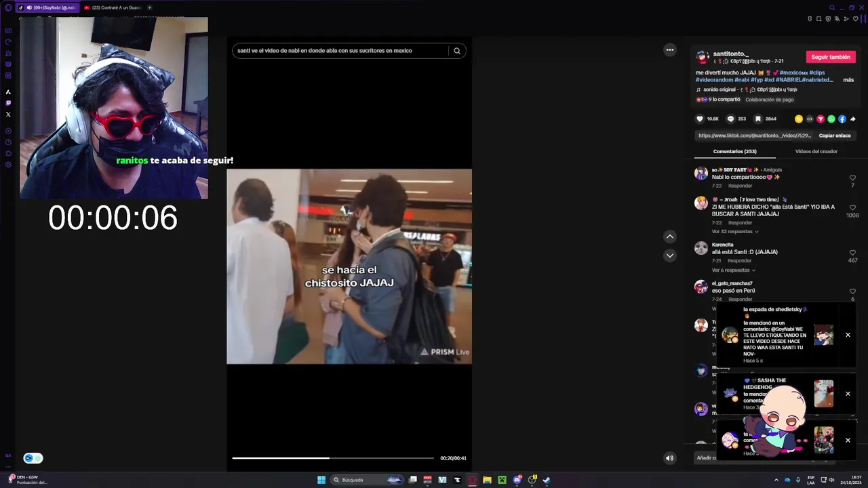Viewport: 868px width, 488px height.
Task: Open thumbnail in la espada de shedletsky notification
Action: point(823,335)
